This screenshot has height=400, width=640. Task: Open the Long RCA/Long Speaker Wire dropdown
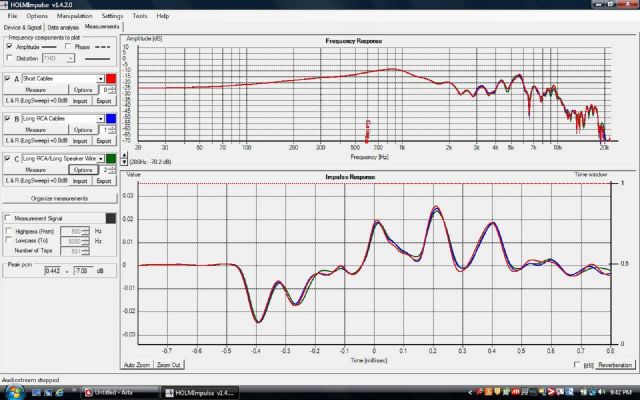point(100,158)
